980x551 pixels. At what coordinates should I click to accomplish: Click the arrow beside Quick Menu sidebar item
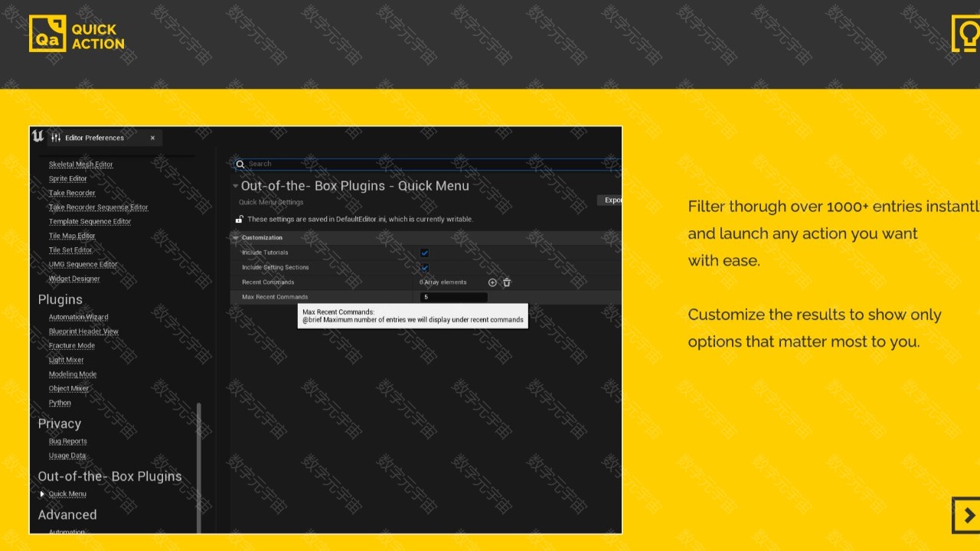[42, 494]
